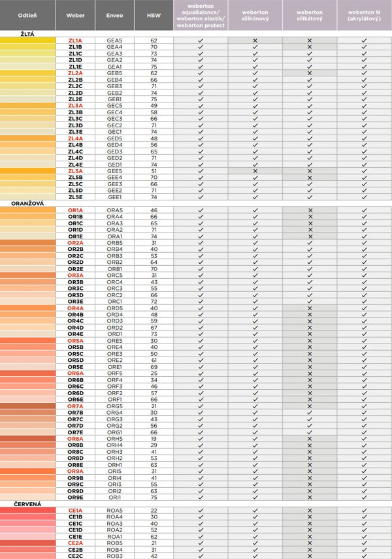
Task: Select the Enveo code ORG1
Action: point(114,432)
